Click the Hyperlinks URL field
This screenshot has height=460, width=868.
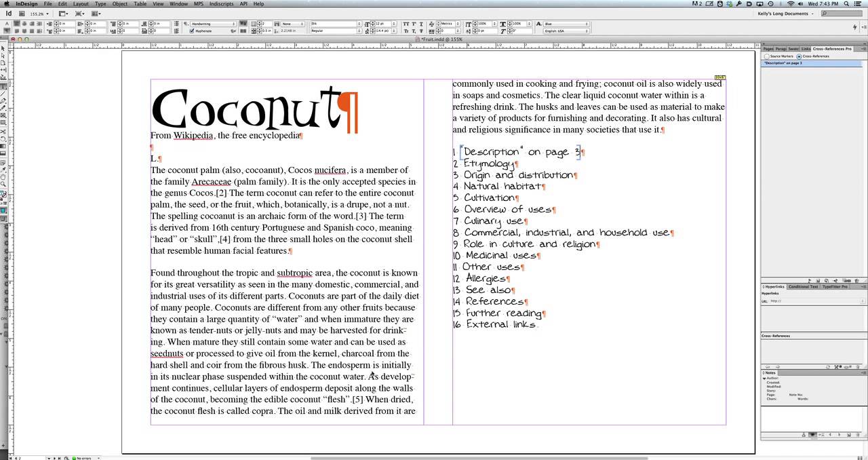[x=816, y=301]
